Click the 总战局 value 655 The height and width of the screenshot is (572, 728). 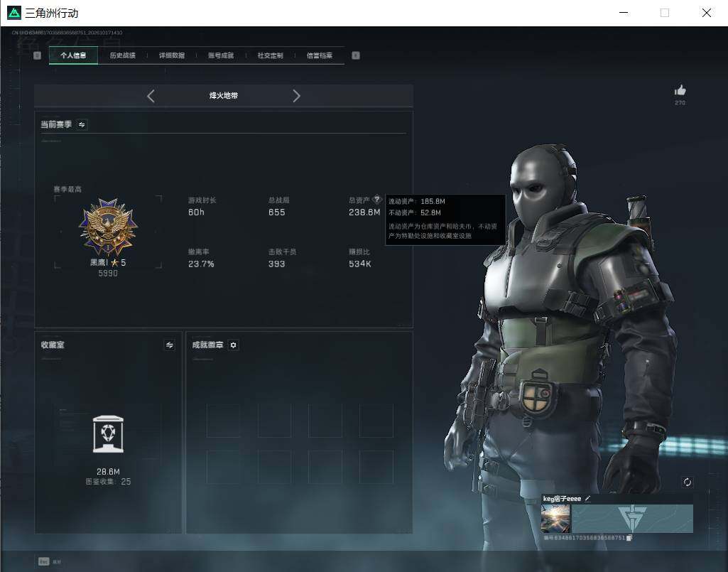pyautogui.click(x=277, y=212)
